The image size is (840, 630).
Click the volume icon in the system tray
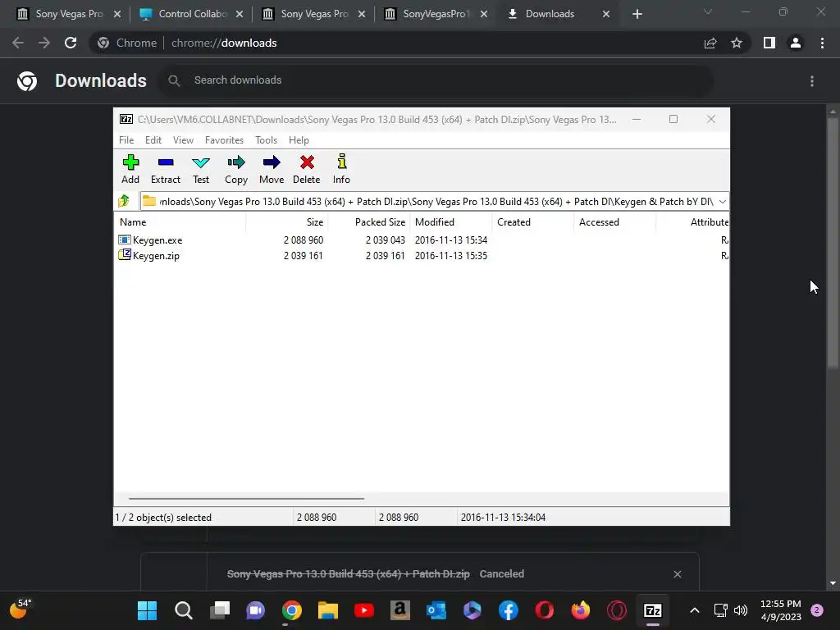[741, 610]
